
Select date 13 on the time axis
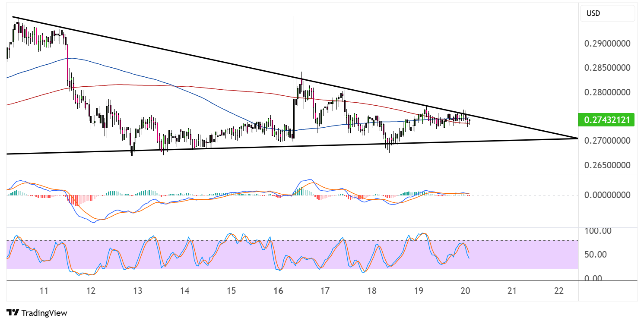coord(137,291)
